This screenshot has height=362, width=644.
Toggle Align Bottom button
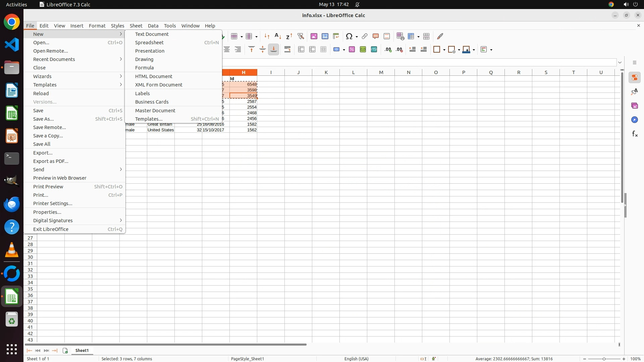click(x=274, y=50)
